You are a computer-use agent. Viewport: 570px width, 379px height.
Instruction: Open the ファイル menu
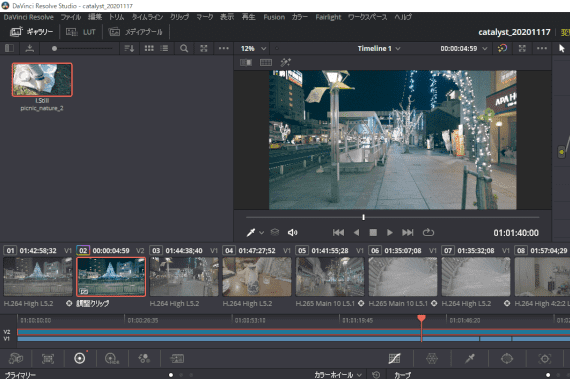(x=71, y=17)
